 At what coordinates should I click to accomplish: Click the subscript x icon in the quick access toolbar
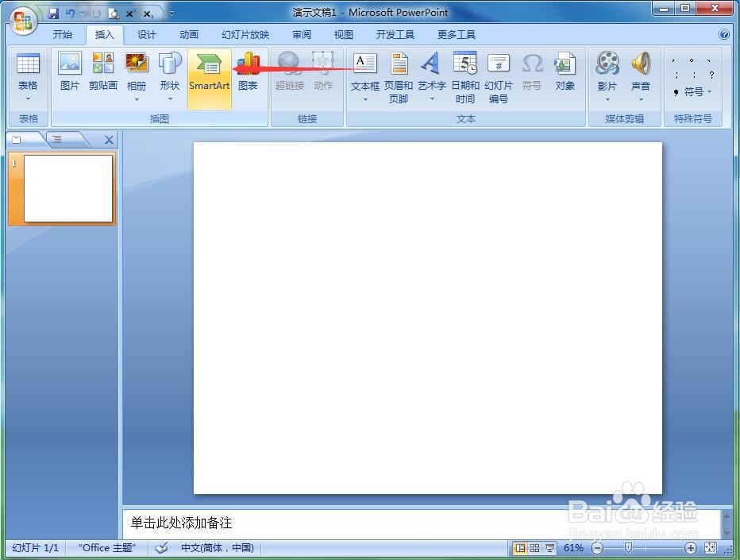click(148, 14)
